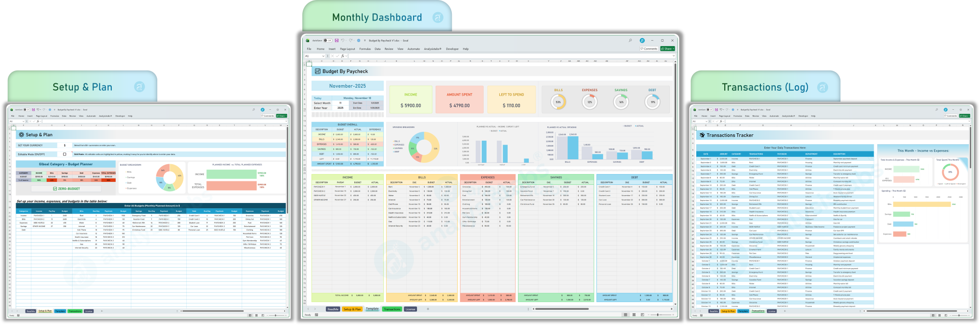Check the Editable Mode ON/OFF checkbox

coord(65,154)
